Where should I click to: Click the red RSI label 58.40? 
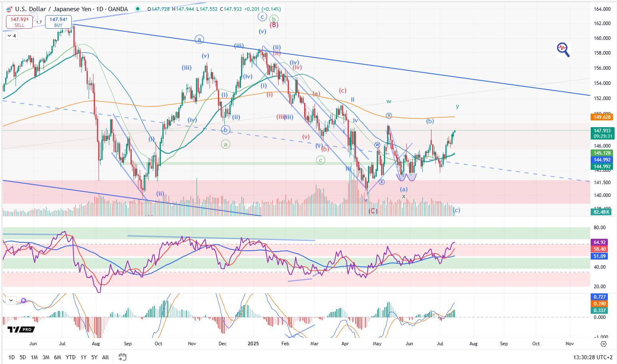pyautogui.click(x=600, y=249)
